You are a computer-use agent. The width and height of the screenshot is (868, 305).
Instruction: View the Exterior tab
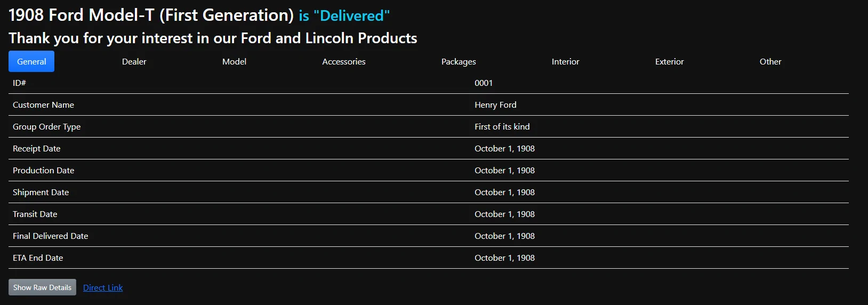pos(669,61)
